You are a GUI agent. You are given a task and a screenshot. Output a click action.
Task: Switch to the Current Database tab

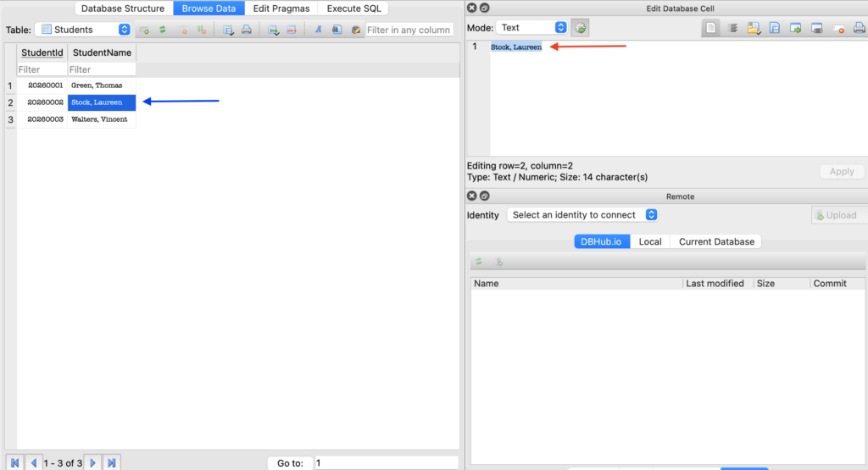[x=716, y=241]
